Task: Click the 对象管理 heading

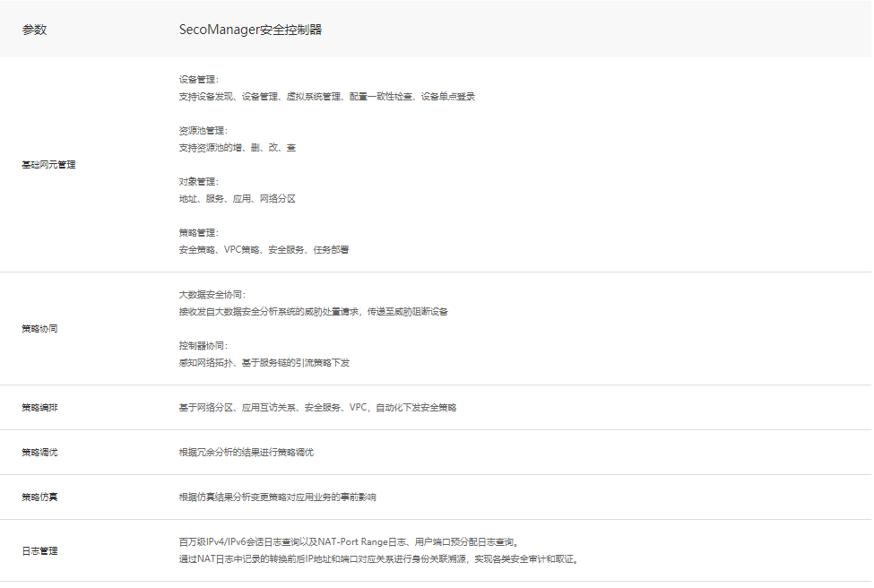Action: 196,181
